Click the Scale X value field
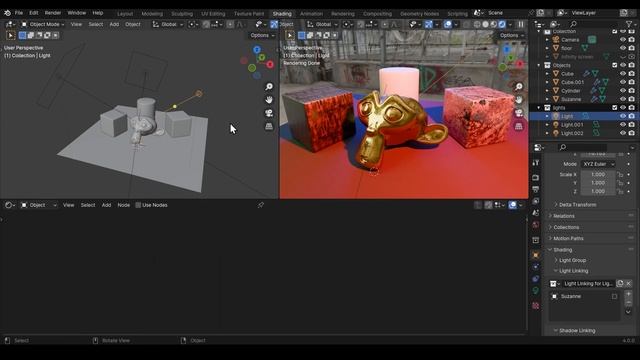The width and height of the screenshot is (640, 360). tap(598, 175)
